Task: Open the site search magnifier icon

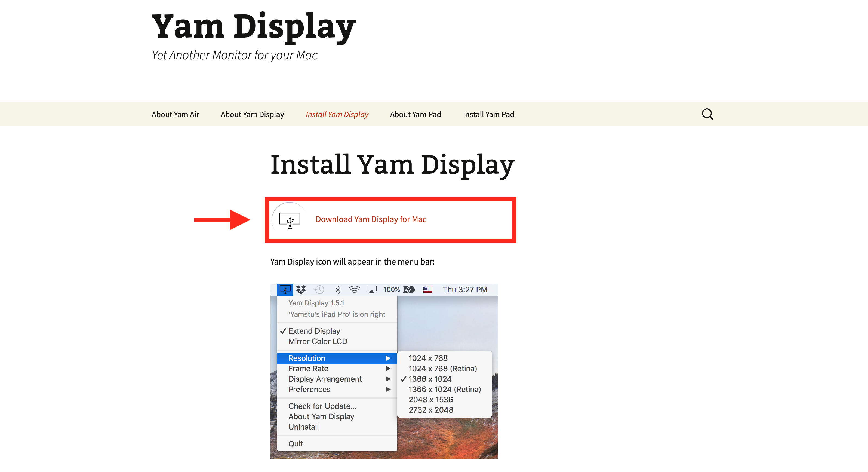Action: (707, 114)
